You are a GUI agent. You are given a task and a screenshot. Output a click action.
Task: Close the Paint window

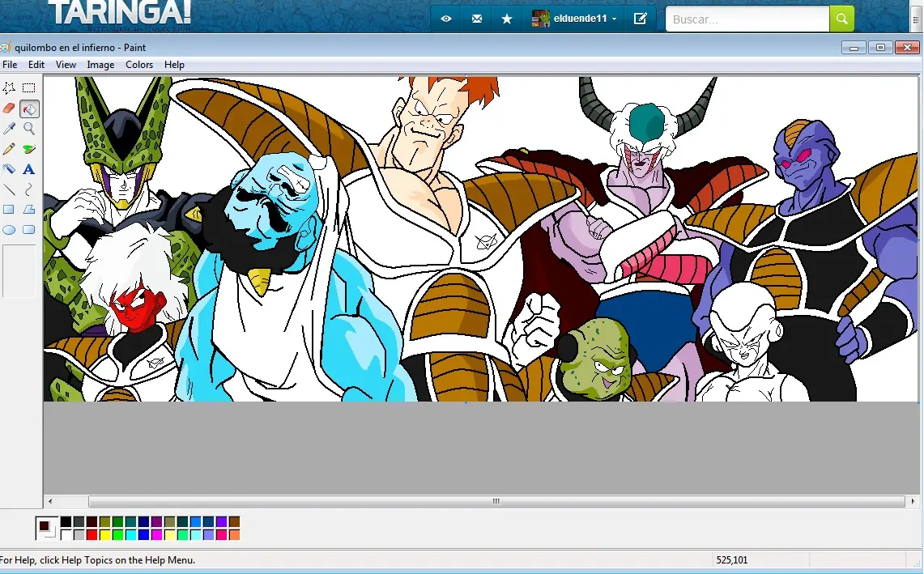(x=908, y=48)
